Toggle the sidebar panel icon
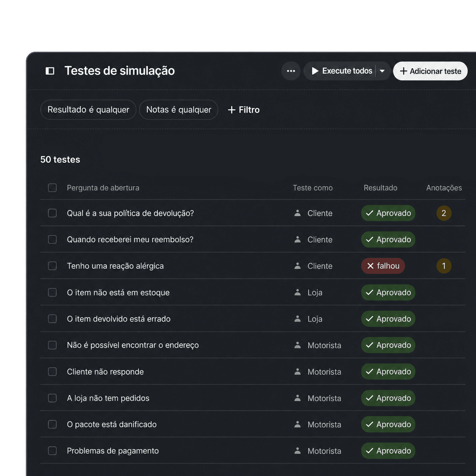Viewport: 476px width, 476px height. pyautogui.click(x=50, y=71)
